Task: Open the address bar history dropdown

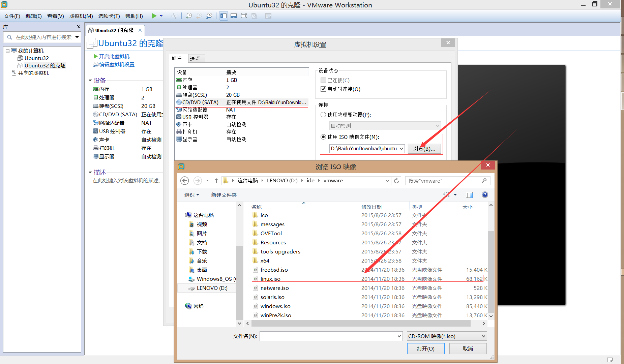Action: 387,181
